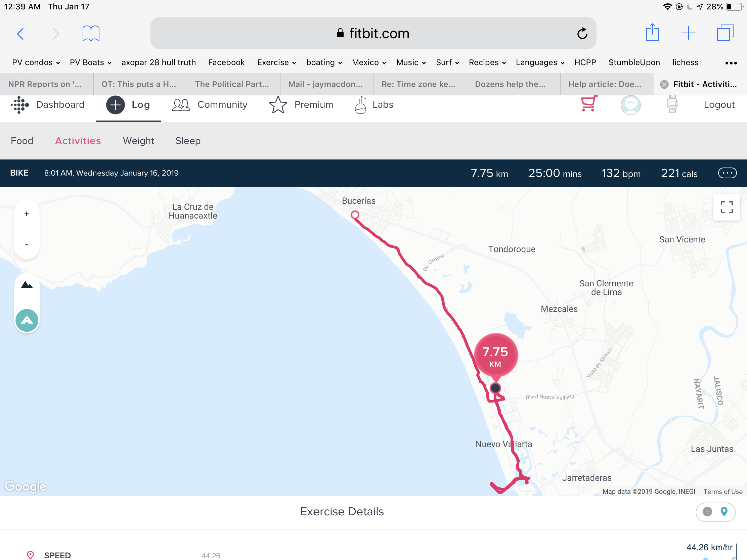Viewport: 747px width, 560px height.
Task: Reload the fitbit.com page
Action: [582, 33]
